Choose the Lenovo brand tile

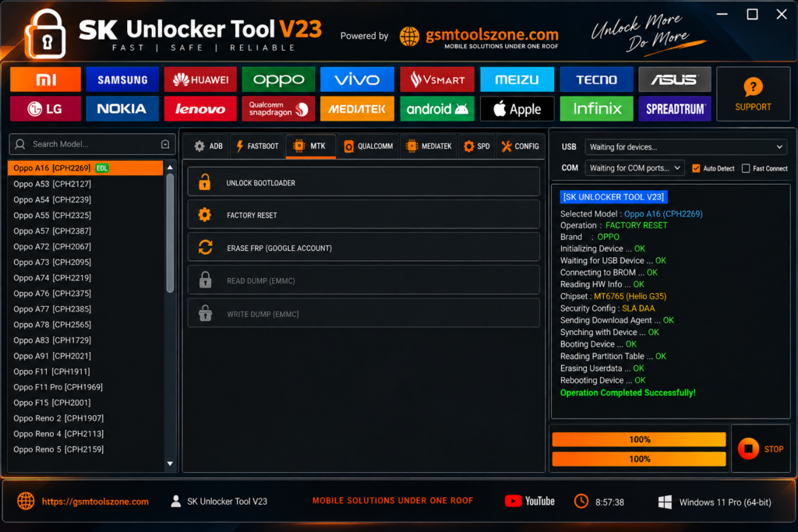point(200,108)
